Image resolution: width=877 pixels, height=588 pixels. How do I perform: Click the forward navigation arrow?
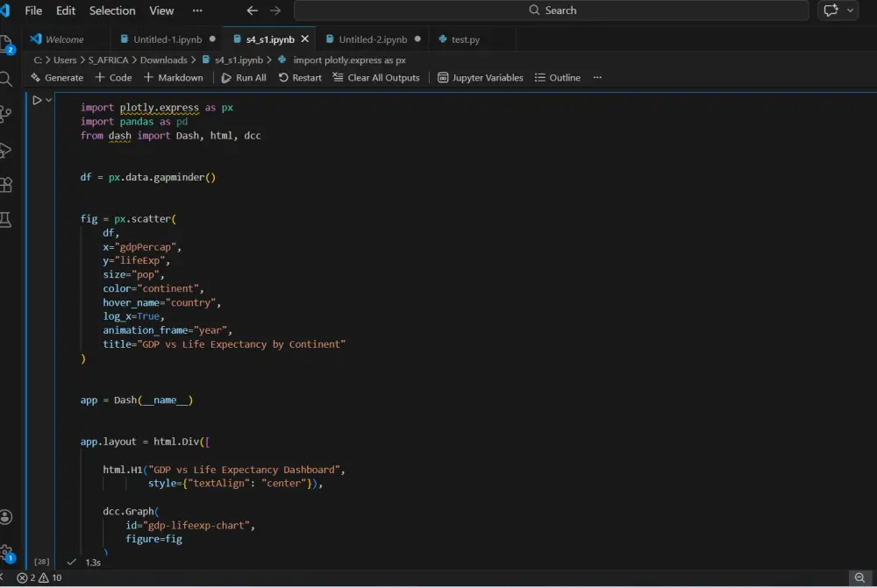point(275,11)
